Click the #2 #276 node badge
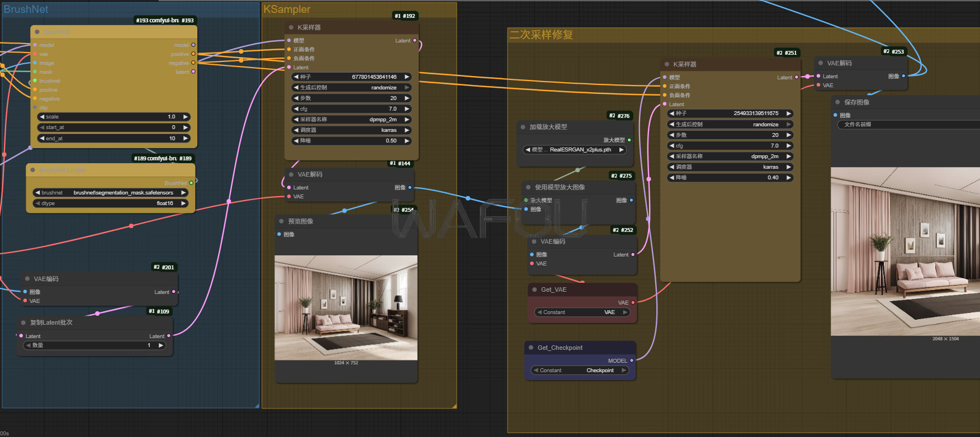 [619, 116]
